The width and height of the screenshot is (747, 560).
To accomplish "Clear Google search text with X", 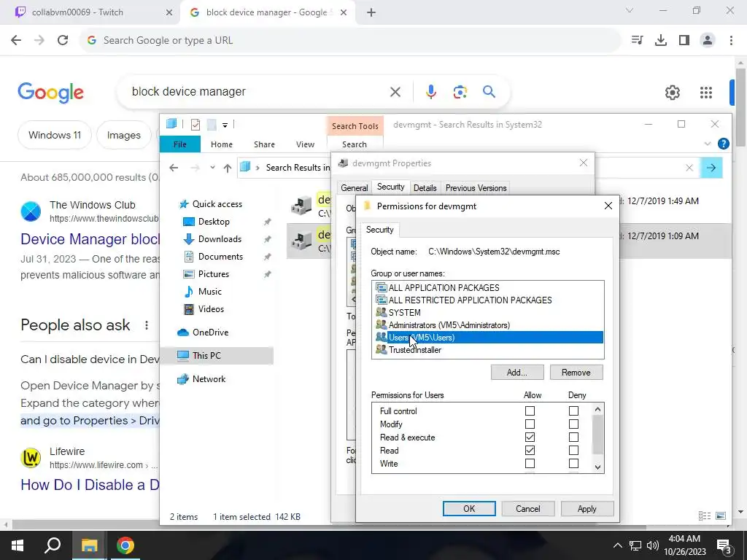I will (395, 92).
